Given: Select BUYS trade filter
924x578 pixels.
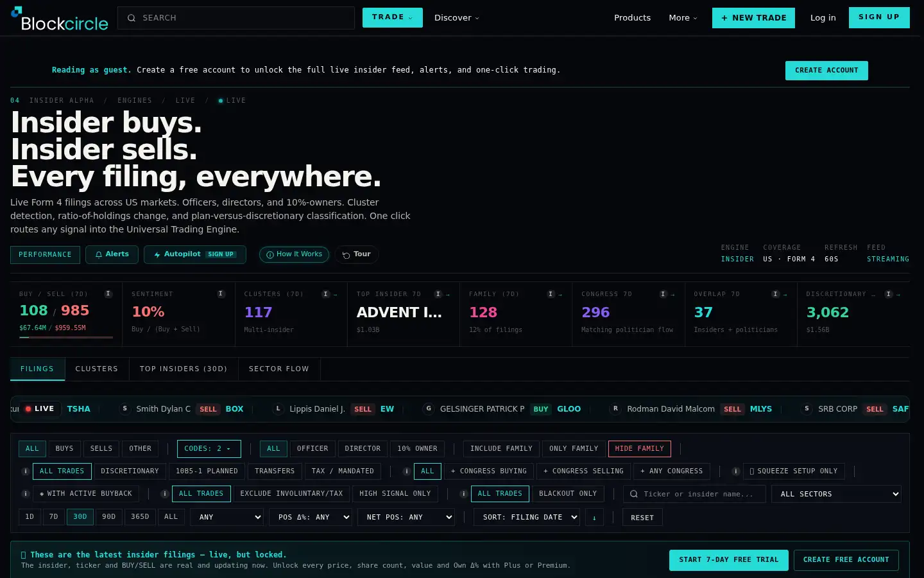Looking at the screenshot, I should [64, 449].
